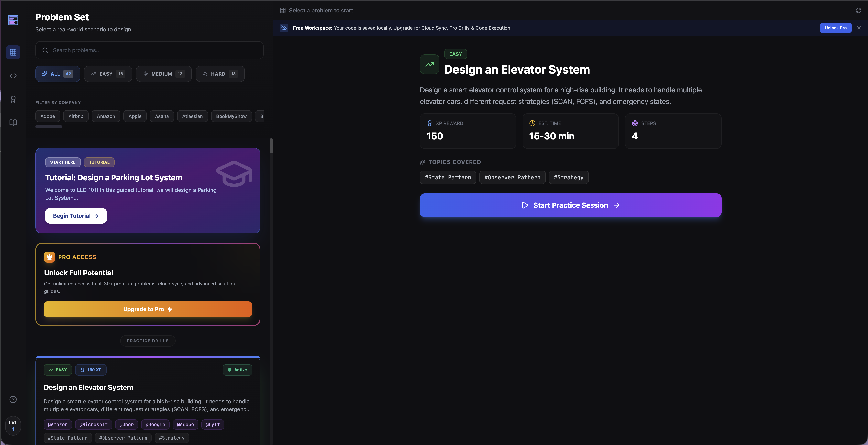Click Begin Tutorial button
The width and height of the screenshot is (868, 445).
76,216
